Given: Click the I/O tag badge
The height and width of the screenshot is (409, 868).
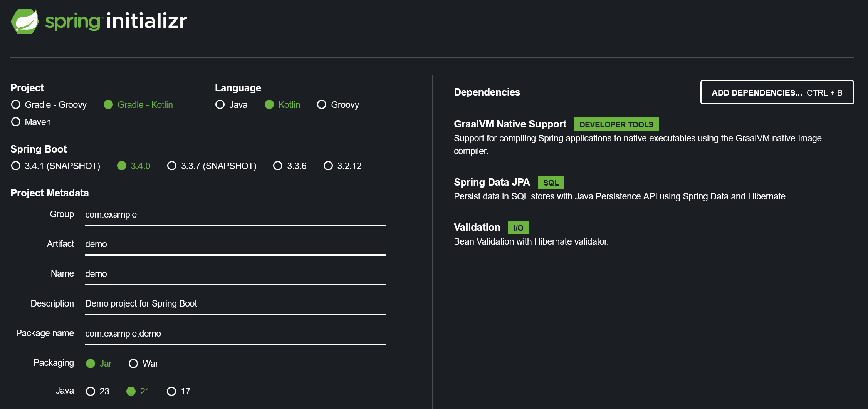Looking at the screenshot, I should click(x=518, y=228).
